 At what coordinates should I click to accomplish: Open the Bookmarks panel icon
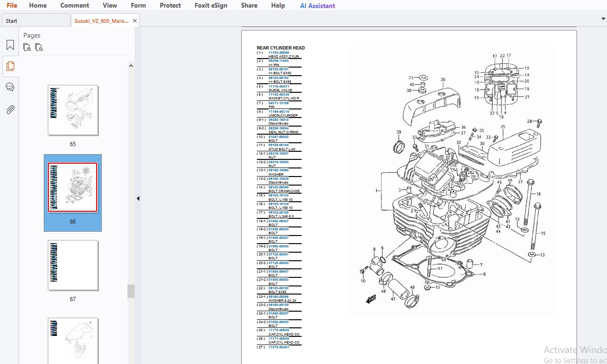point(10,45)
